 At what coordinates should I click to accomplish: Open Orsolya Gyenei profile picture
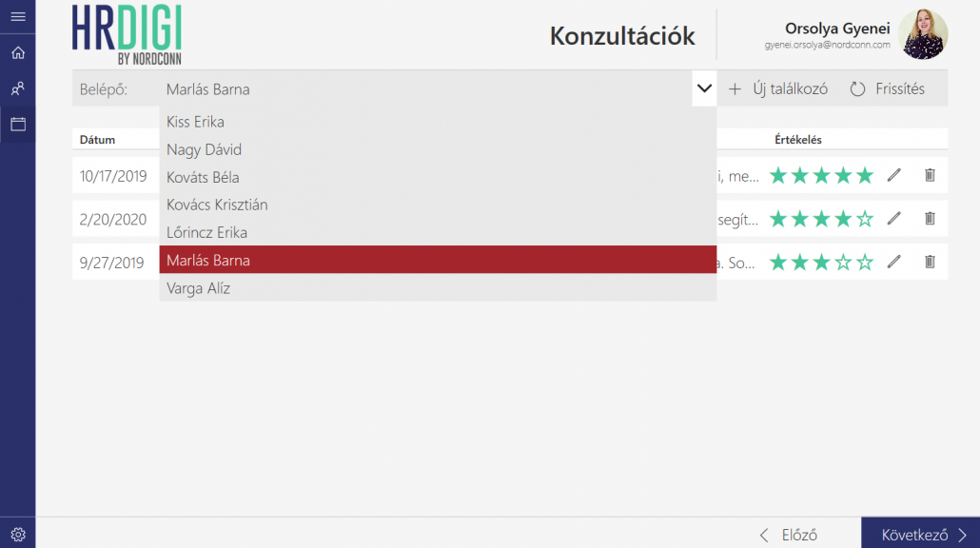pos(922,35)
